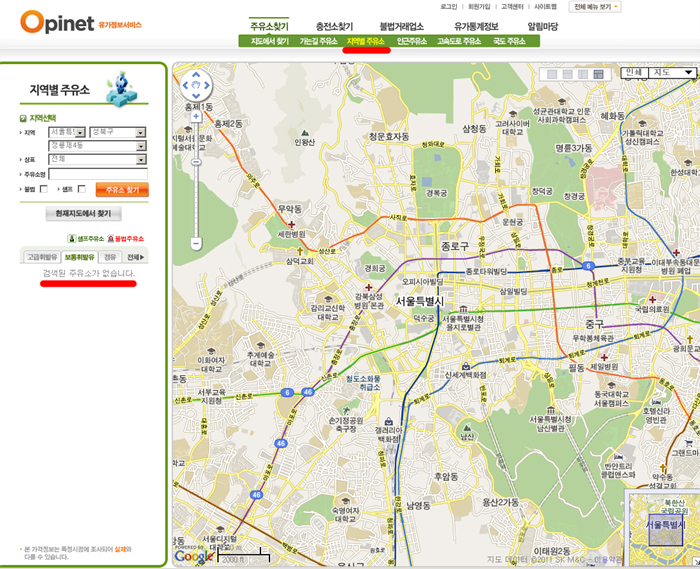700x569 pixels.
Task: Click route 6 shield near 신촌로
Action: [x=287, y=393]
